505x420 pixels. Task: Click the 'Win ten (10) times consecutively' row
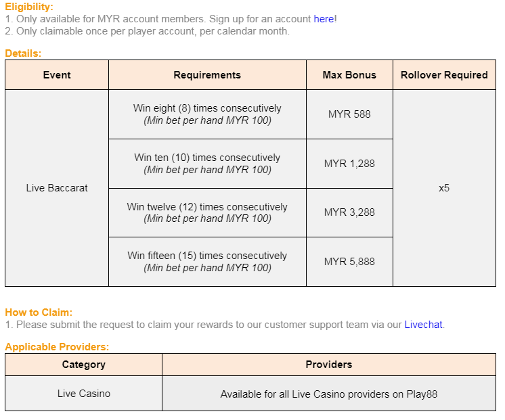[207, 164]
